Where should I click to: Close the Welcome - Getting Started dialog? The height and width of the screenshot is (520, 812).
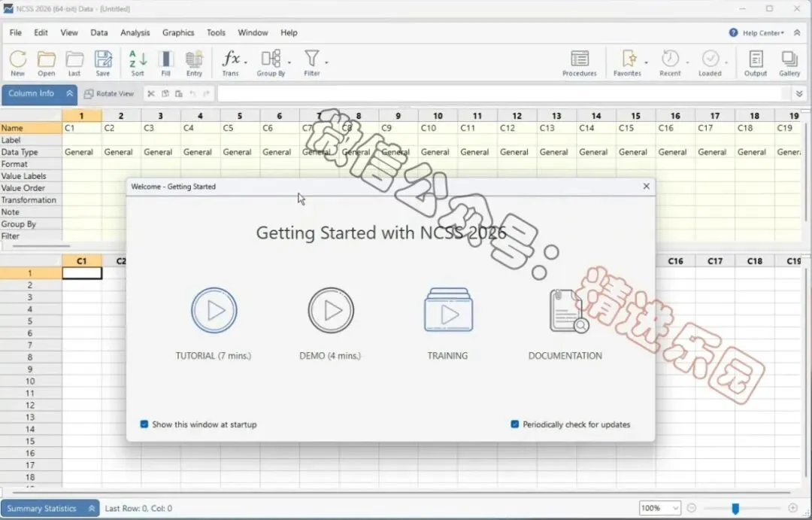pos(647,186)
